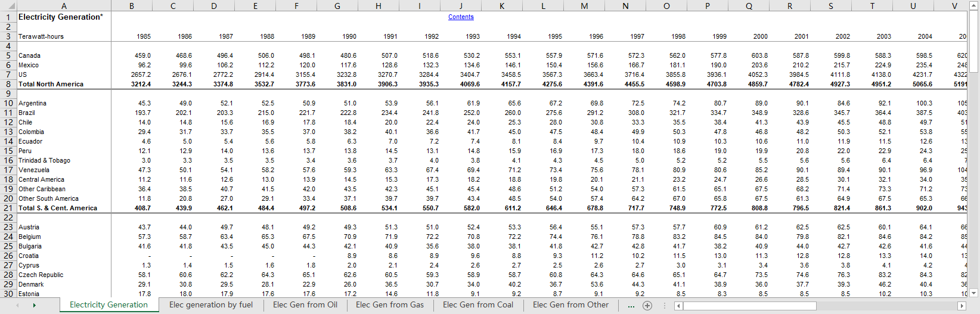Image resolution: width=980 pixels, height=314 pixels.
Task: Click the select-all corner above row 1
Action: click(8, 6)
